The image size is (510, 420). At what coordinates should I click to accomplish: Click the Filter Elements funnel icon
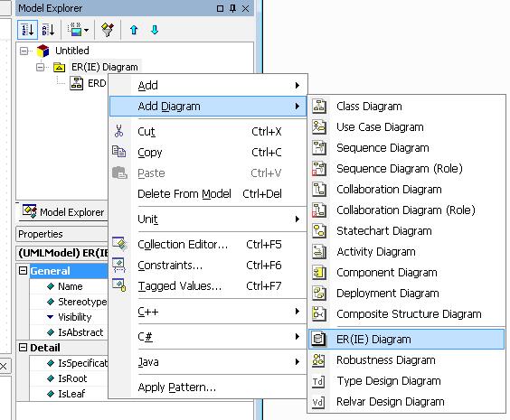pos(108,30)
